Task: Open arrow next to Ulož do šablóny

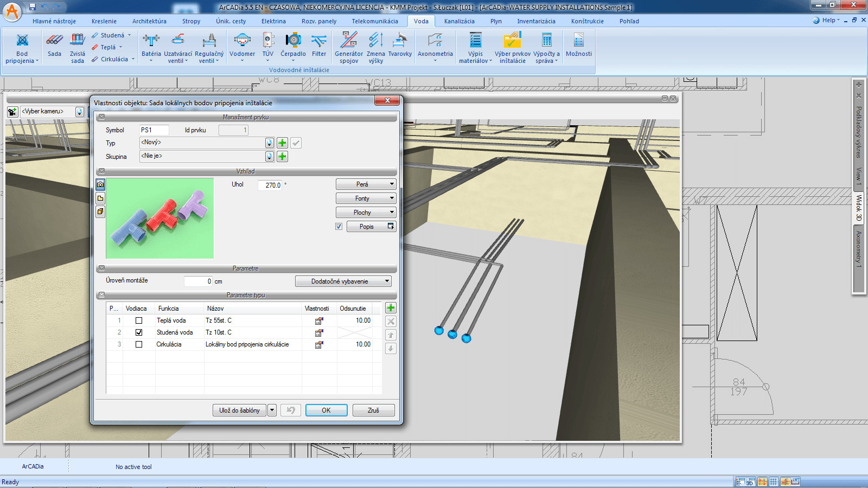Action: click(x=272, y=410)
